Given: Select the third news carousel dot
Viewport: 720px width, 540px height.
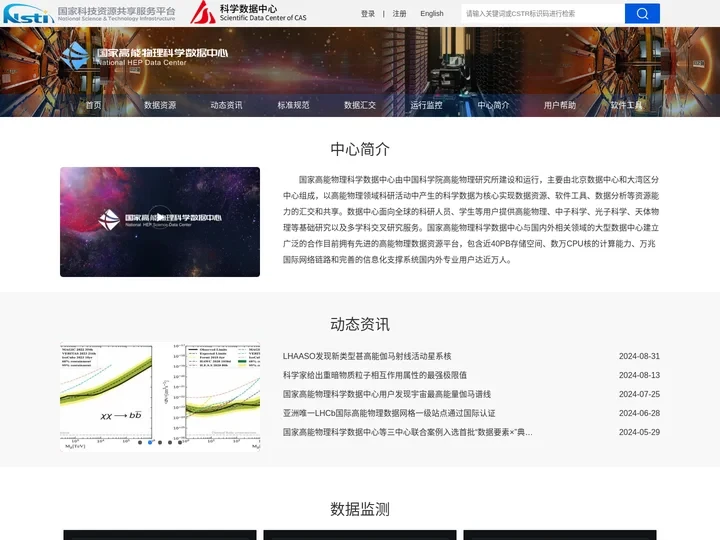Looking at the screenshot, I should point(160,443).
